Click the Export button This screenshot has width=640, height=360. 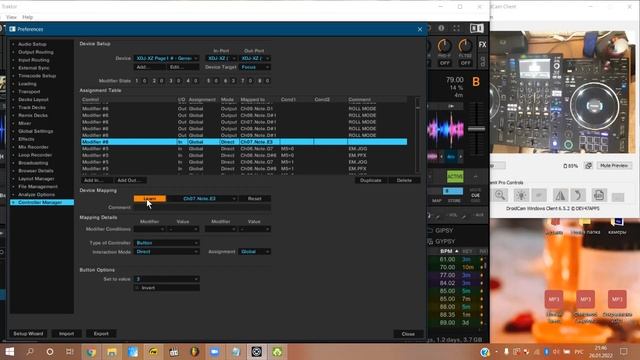tap(101, 333)
